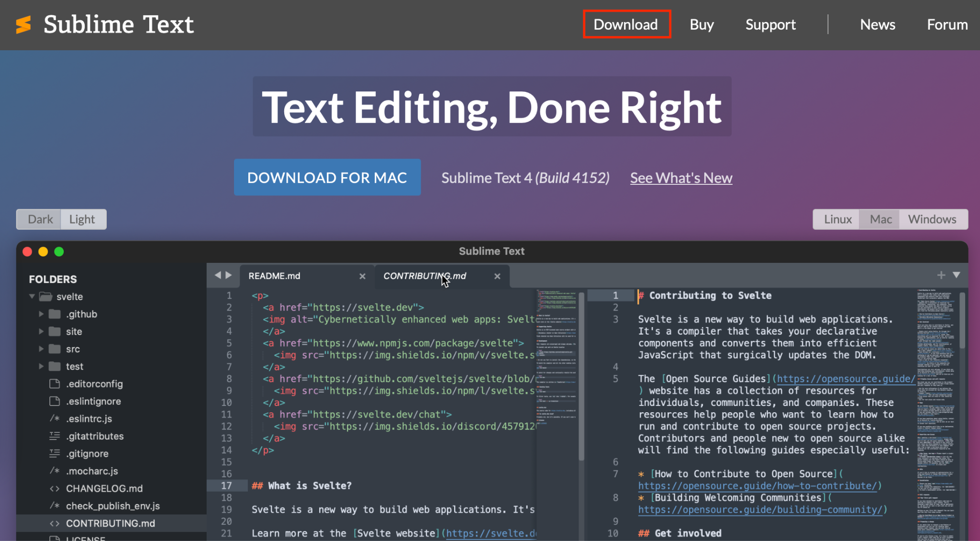
Task: Click the '## Get involved' heading
Action: click(x=680, y=533)
